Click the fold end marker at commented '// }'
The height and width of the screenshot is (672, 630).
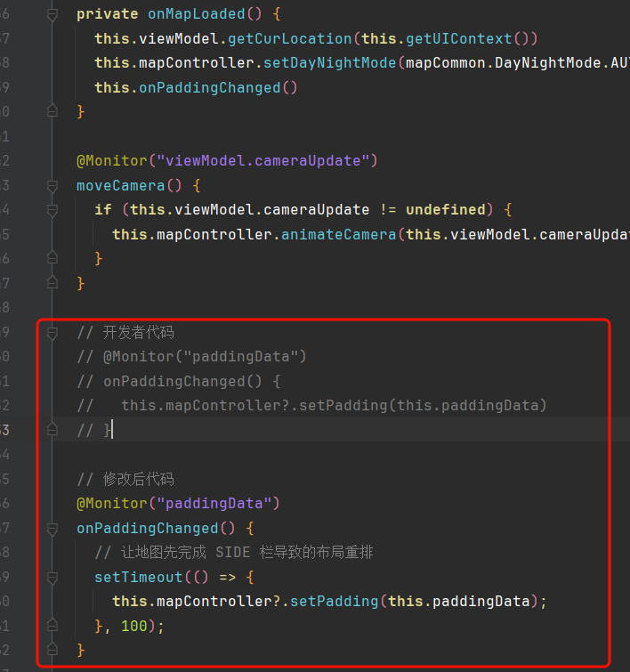click(52, 430)
